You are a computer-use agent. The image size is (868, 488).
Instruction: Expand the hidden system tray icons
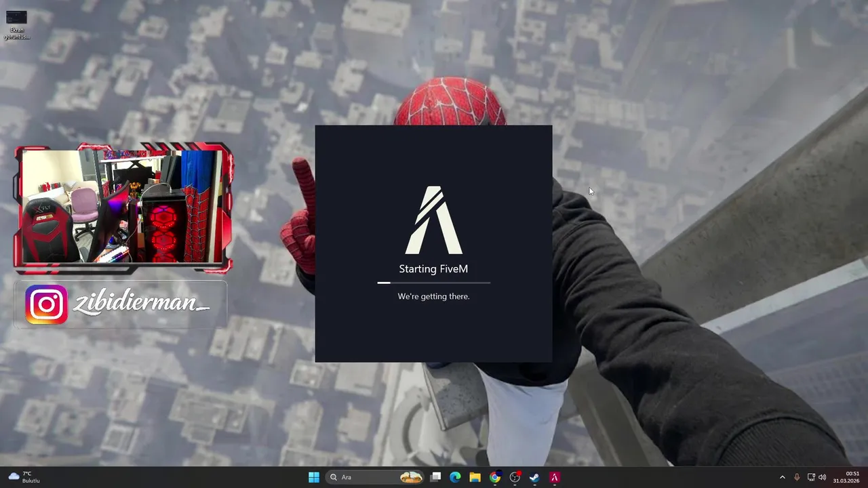pos(782,477)
